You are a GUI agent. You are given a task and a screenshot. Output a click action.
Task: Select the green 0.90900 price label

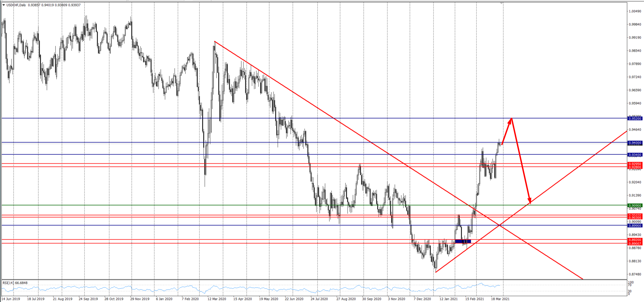tap(635, 205)
